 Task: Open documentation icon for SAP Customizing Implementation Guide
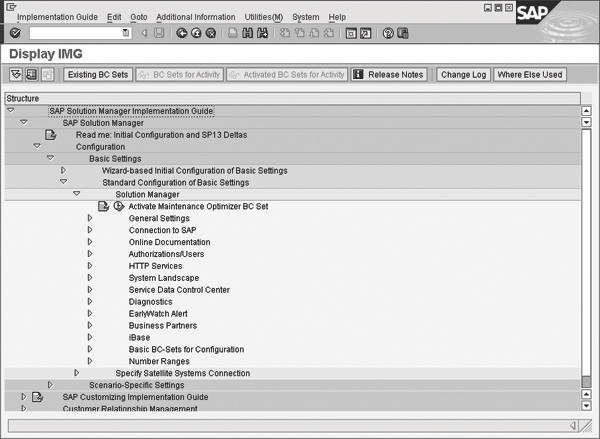click(x=37, y=397)
